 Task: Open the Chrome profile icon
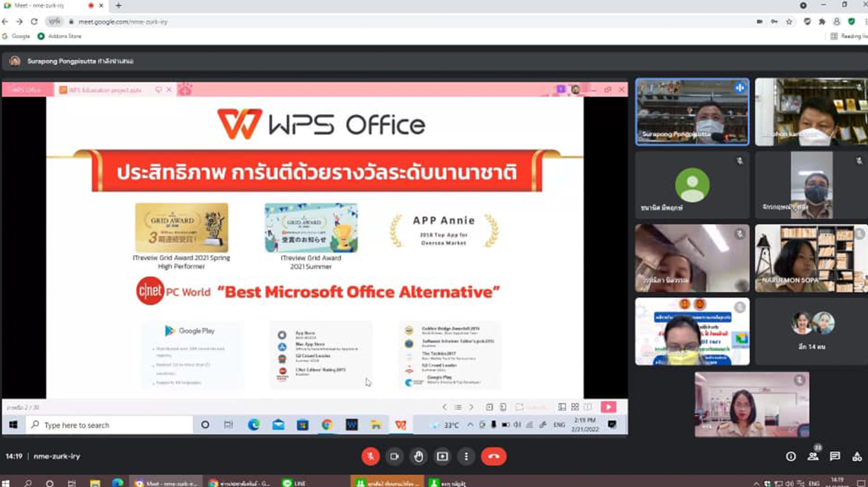(x=837, y=21)
